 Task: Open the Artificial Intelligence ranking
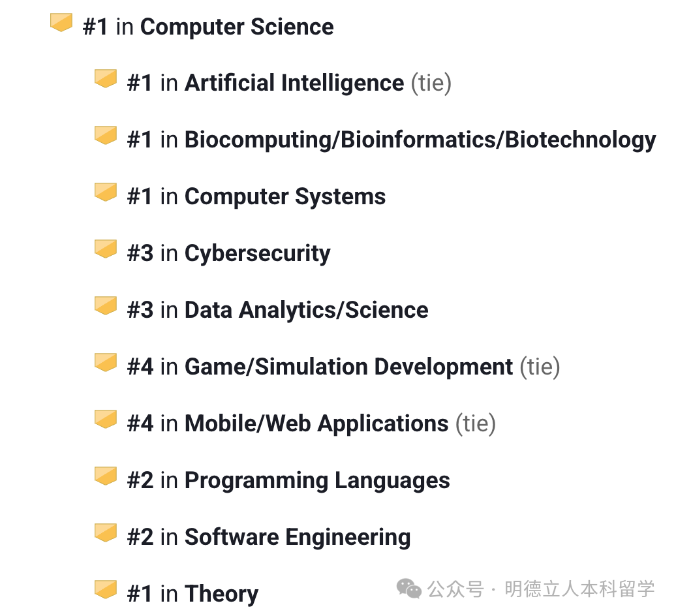point(294,84)
